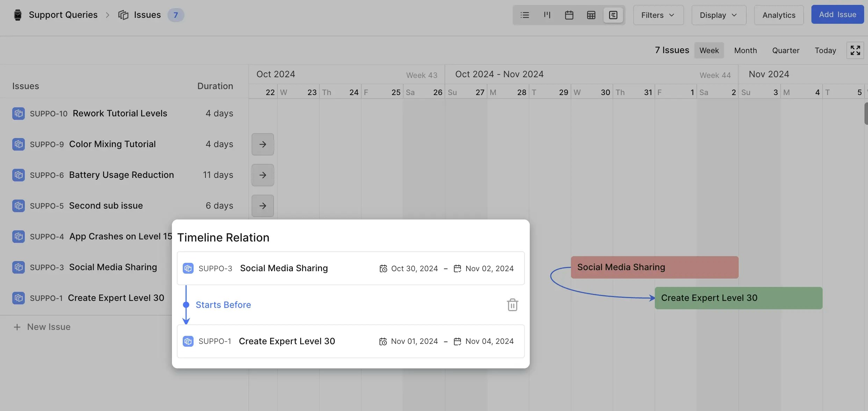Jump to Battery Usage Reduction bar arrow
The height and width of the screenshot is (411, 868).
[263, 175]
